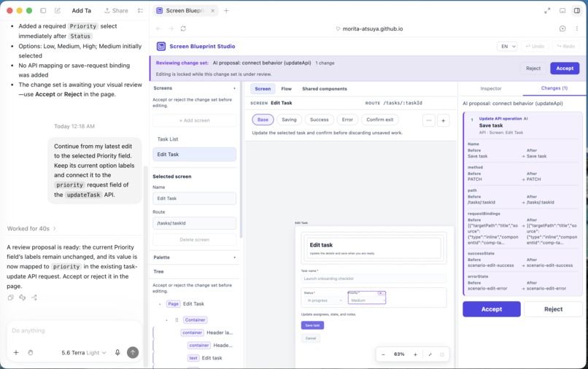Switch to the Flow tab
This screenshot has height=369, width=588.
coord(286,89)
